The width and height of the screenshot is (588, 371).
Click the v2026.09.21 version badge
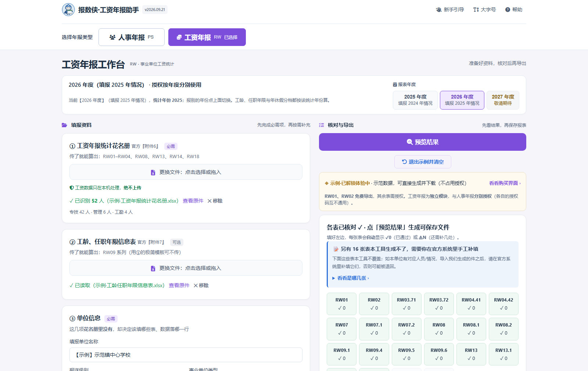[x=155, y=10]
